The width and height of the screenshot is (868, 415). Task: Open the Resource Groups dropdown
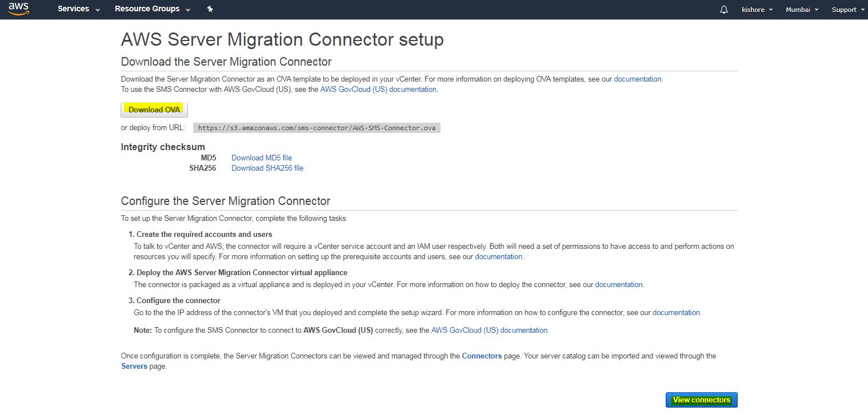[x=153, y=9]
